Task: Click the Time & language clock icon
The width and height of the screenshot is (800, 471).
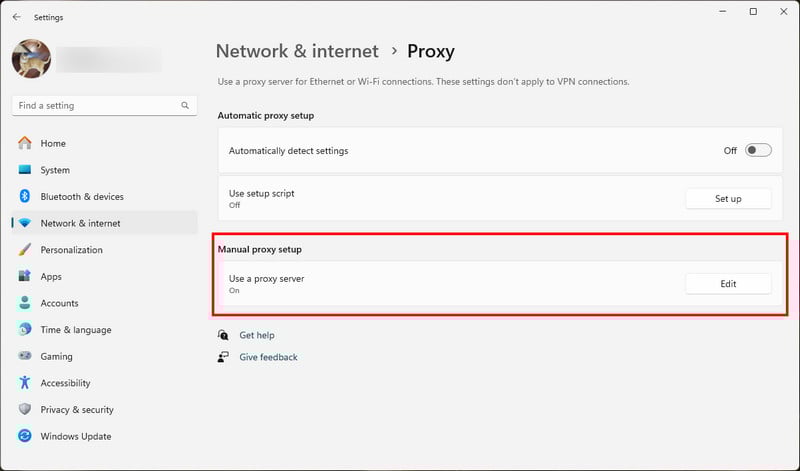Action: (x=24, y=329)
